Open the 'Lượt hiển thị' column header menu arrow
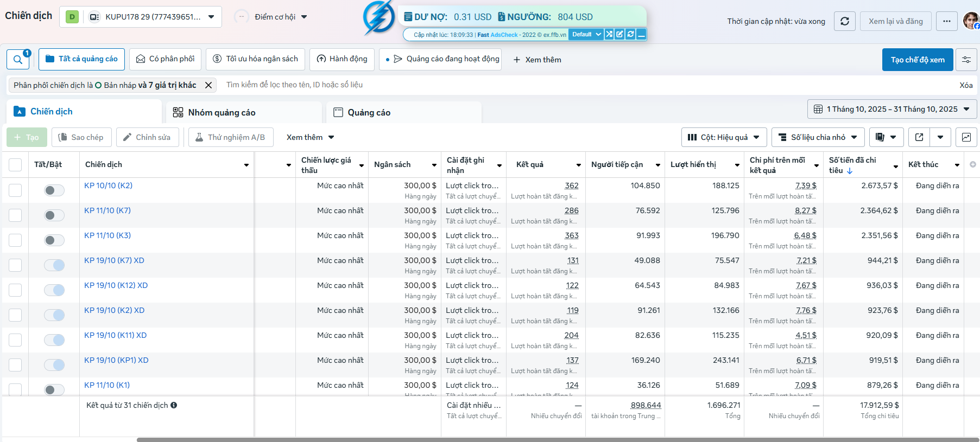Screen dimensions: 980x442 [737, 165]
